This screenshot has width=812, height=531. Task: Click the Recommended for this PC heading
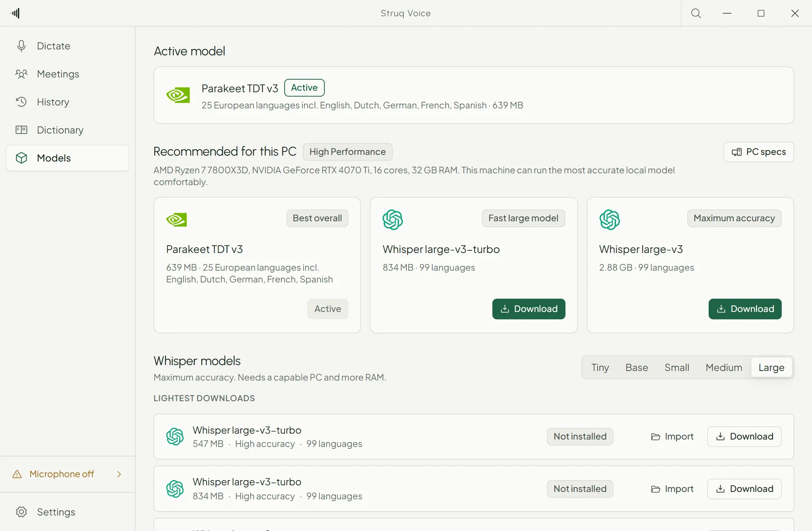[x=225, y=151]
